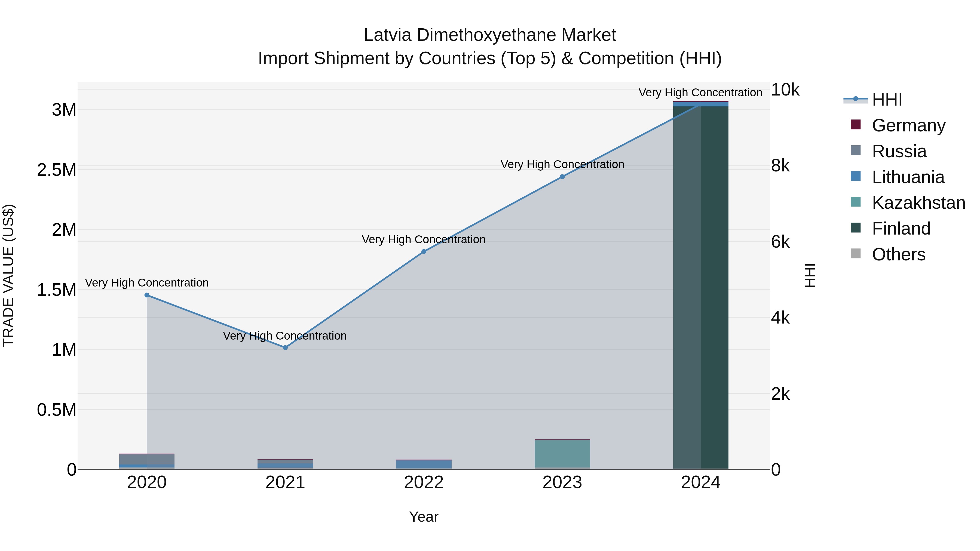Toggle the Others legend label
This screenshot has width=980, height=551.
(x=899, y=254)
